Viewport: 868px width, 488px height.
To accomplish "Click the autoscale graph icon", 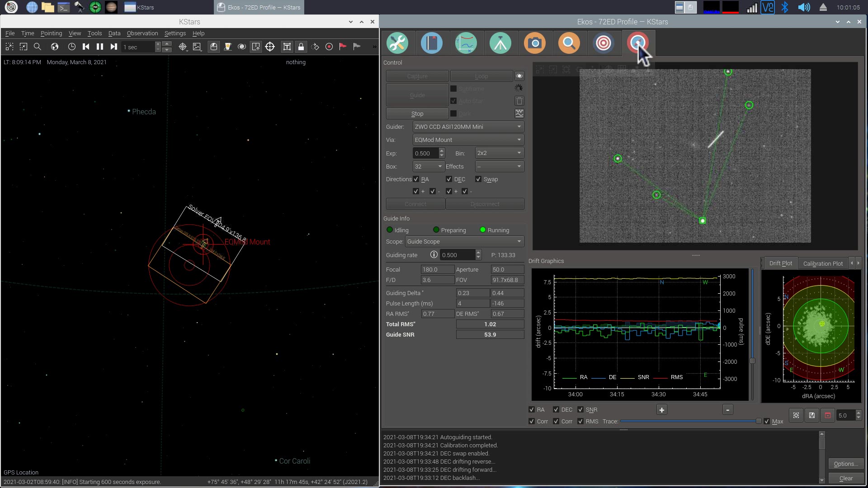I will tap(796, 415).
